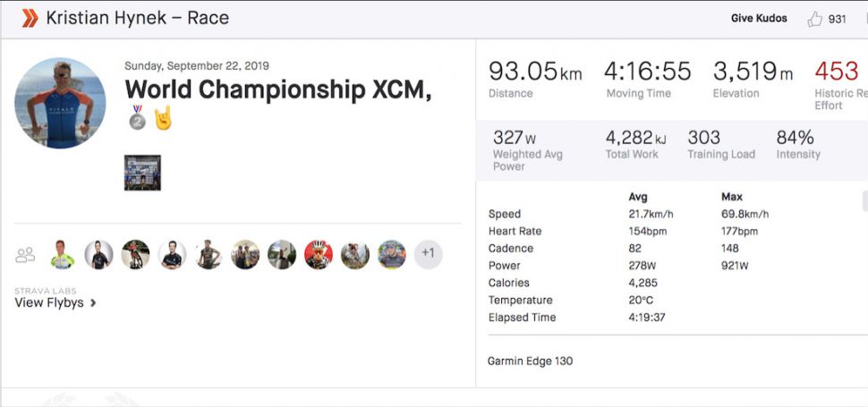Click the rock-on hand emoji
The width and height of the screenshot is (868, 407).
click(163, 118)
